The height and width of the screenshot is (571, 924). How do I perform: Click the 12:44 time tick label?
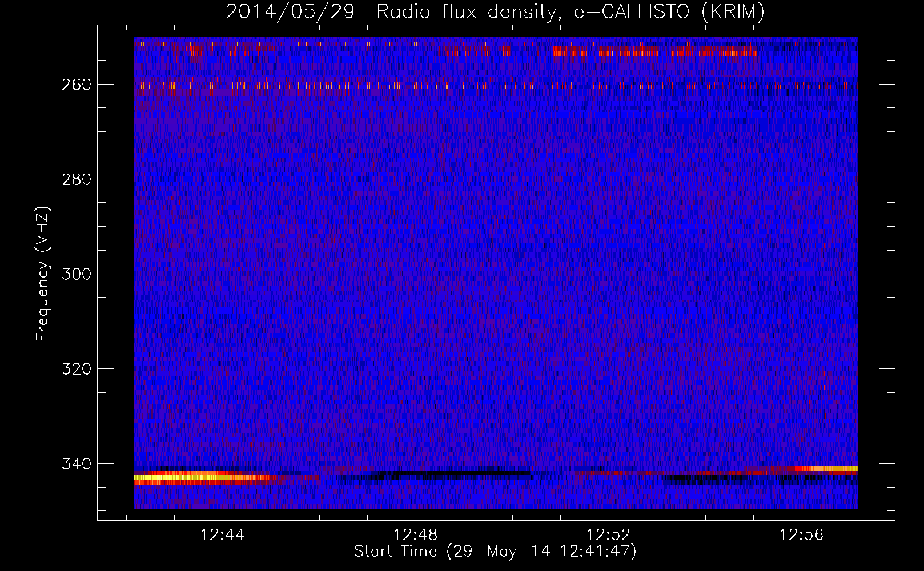click(x=223, y=535)
